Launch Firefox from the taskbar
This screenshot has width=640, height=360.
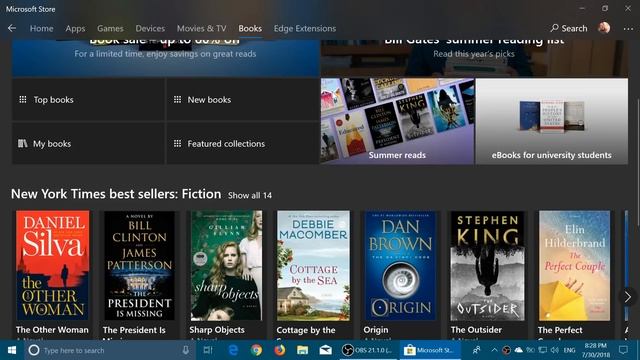click(280, 350)
